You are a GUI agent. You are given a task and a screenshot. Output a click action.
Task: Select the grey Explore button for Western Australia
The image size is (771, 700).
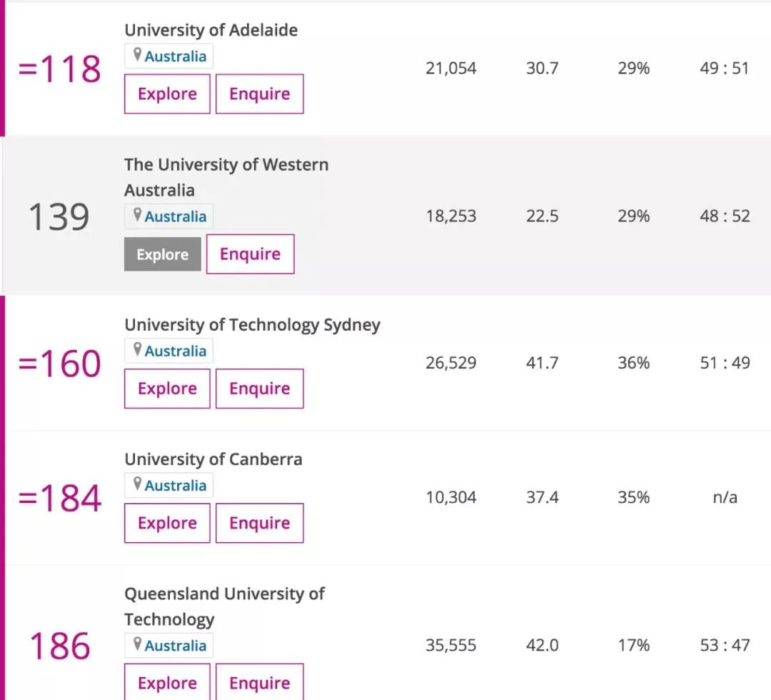point(162,254)
